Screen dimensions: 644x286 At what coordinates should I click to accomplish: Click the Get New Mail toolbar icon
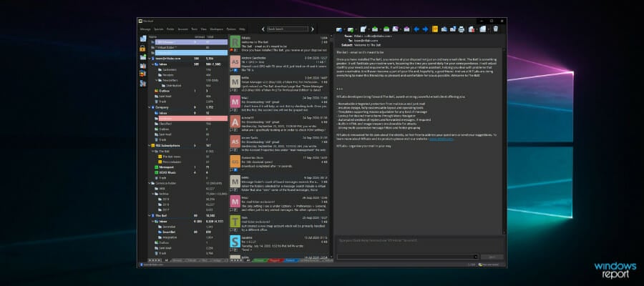[339, 29]
